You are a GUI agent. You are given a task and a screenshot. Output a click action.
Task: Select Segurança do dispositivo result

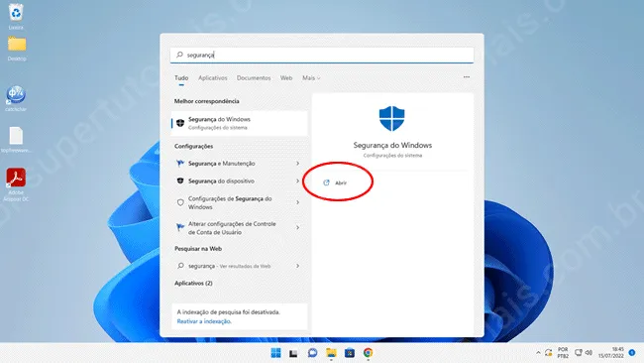(x=239, y=181)
